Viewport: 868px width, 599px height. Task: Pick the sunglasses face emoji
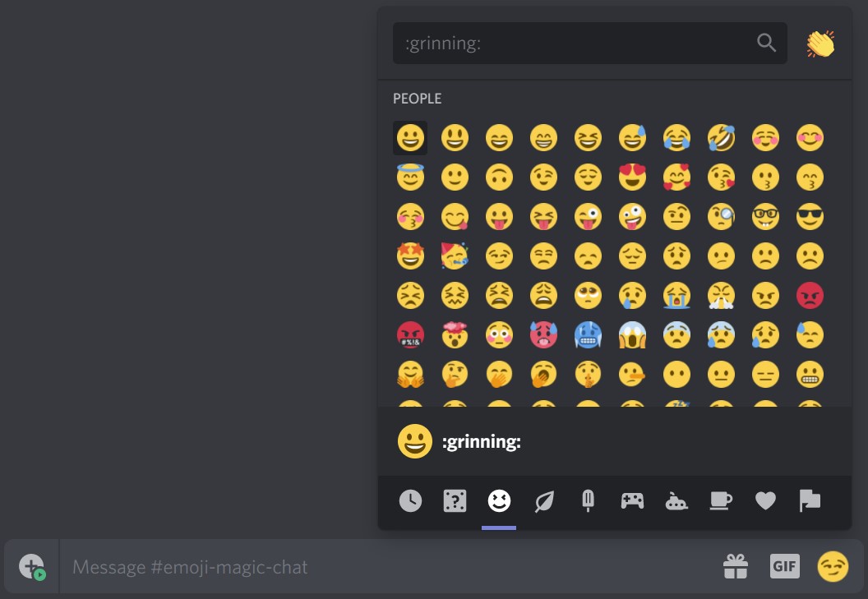(810, 216)
